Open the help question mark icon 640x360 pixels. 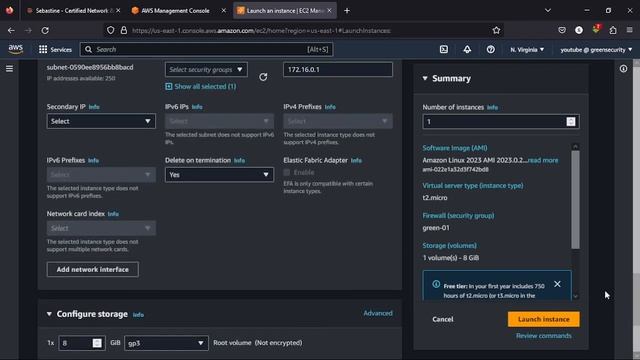(x=491, y=49)
